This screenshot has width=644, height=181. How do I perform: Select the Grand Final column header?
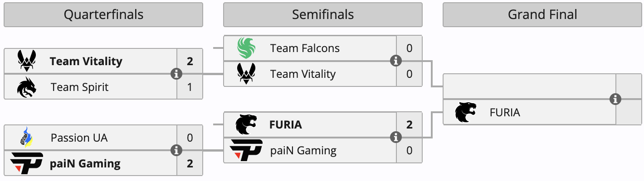[542, 15]
